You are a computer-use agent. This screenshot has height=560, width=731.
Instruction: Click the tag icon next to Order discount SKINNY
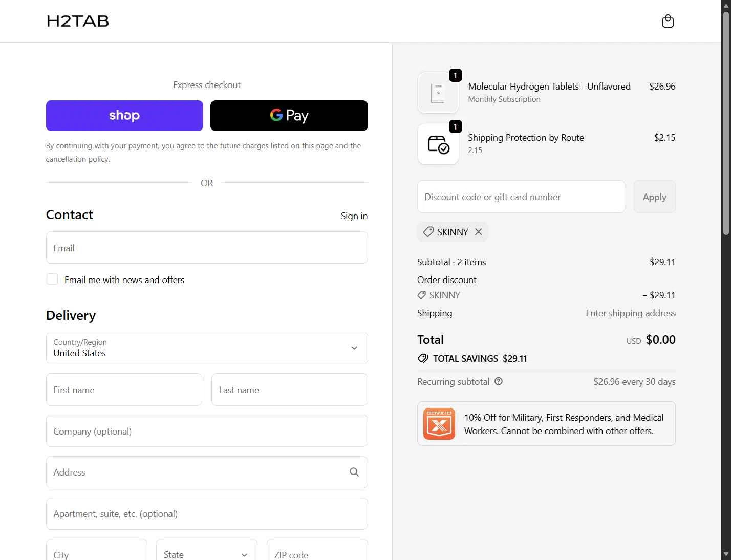click(x=422, y=295)
